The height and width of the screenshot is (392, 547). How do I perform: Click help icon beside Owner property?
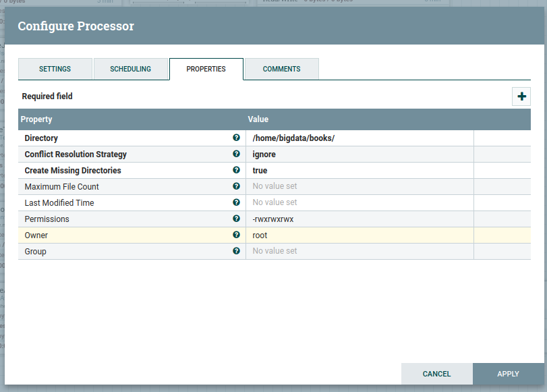point(236,235)
